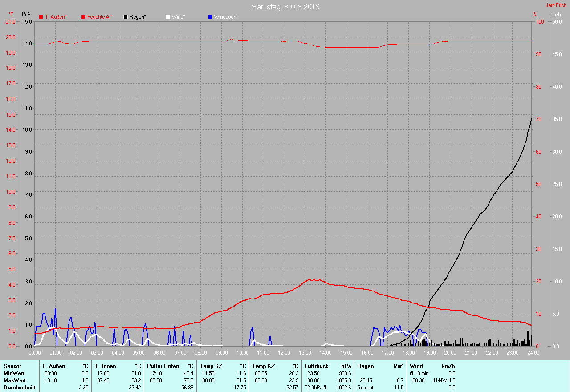This screenshot has height=392, width=570.
Task: Click the 'Puffer Unten' column header
Action: [163, 366]
